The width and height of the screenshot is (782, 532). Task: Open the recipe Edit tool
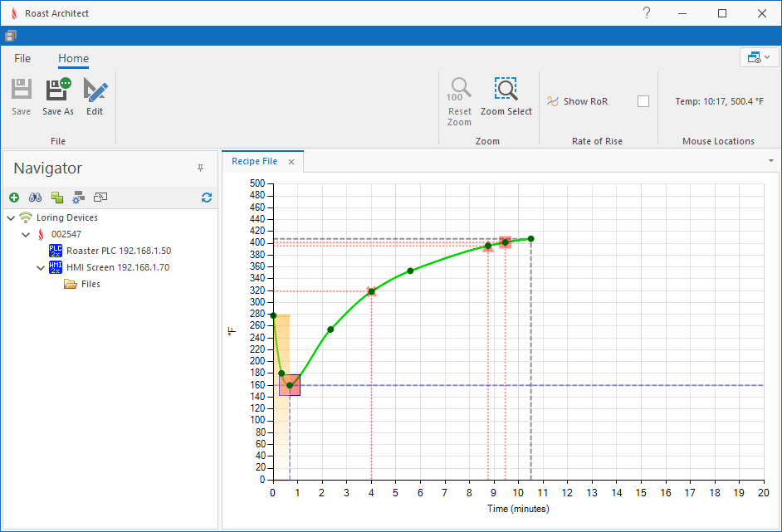[95, 90]
